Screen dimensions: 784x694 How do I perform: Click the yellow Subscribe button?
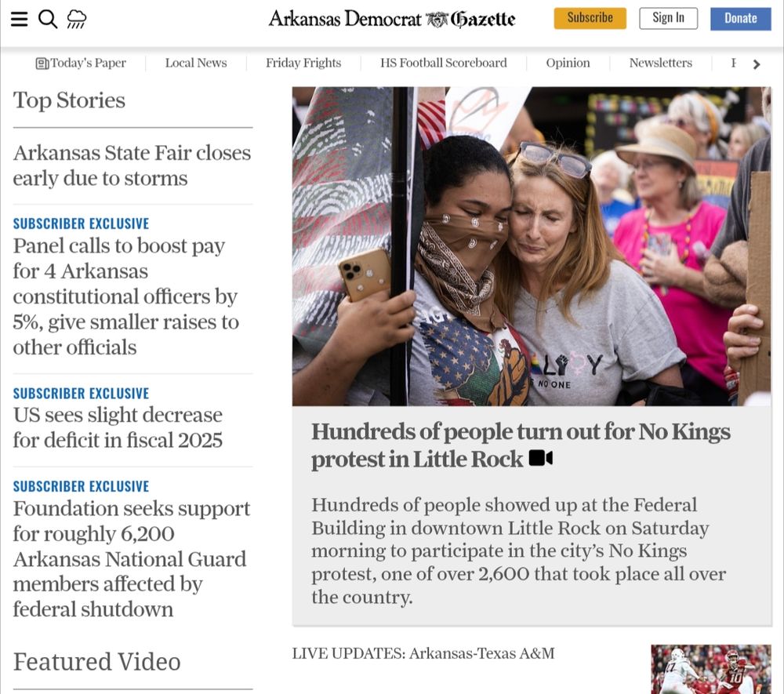point(590,18)
